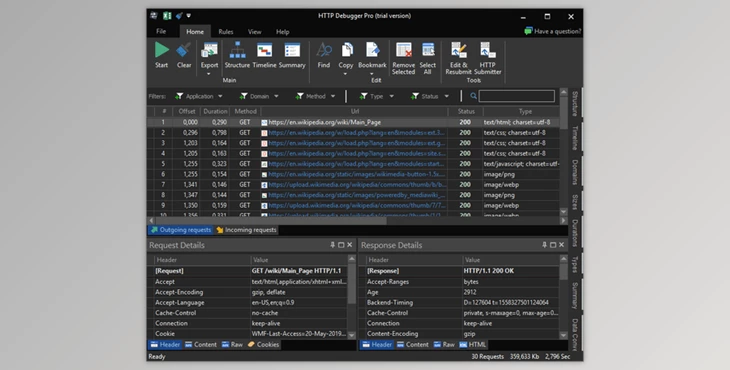Screen dimensions: 730x370
Task: Click the Have a question? link
Action: (558, 32)
